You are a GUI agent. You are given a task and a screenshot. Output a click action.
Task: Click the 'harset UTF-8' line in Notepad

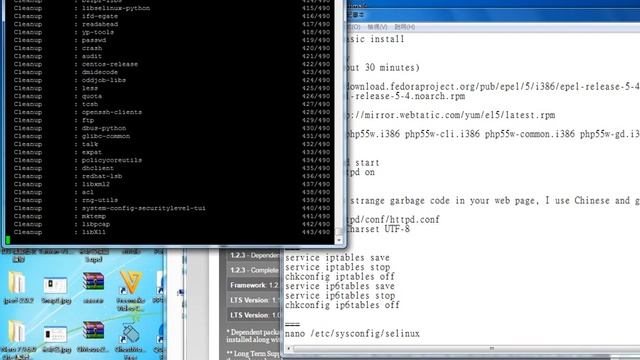(378, 229)
